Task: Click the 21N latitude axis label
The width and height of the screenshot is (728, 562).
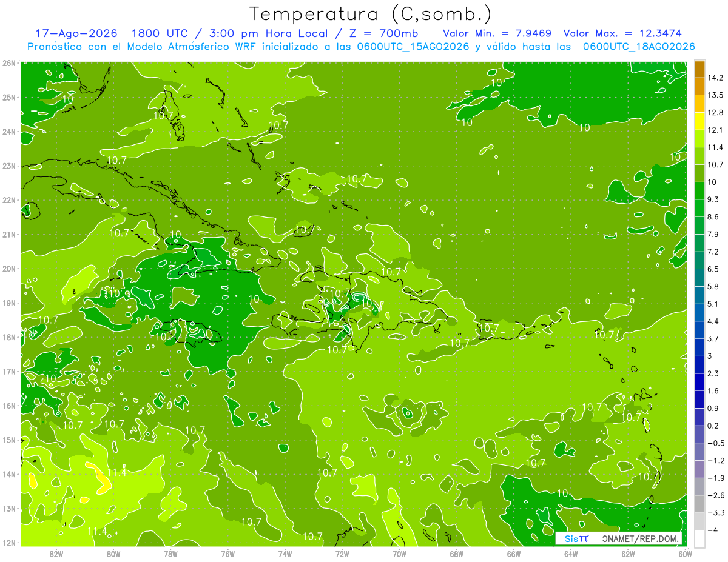Action: click(9, 234)
